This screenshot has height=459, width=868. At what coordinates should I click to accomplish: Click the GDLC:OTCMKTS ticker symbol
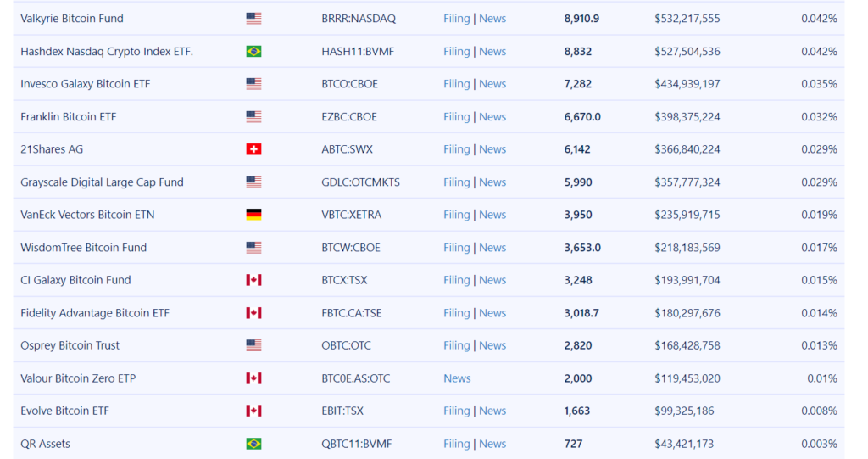point(360,182)
